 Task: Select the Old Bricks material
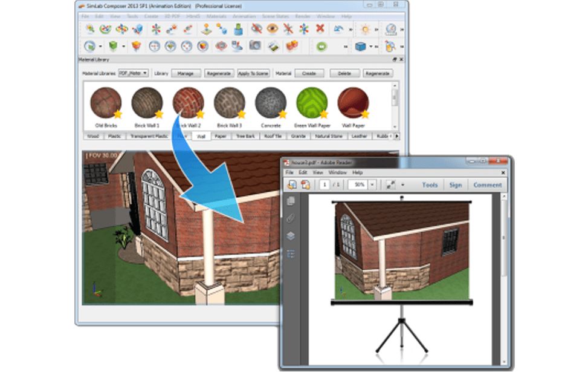(106, 103)
